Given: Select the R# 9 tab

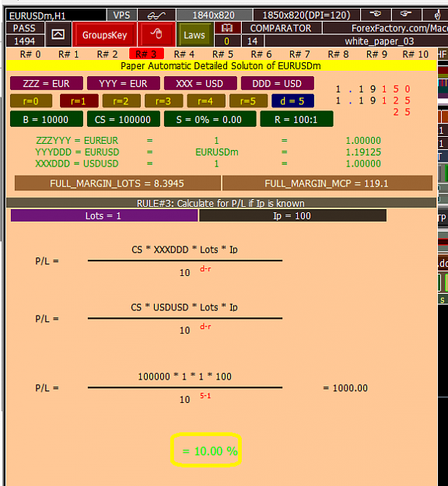Looking at the screenshot, I should point(376,54).
